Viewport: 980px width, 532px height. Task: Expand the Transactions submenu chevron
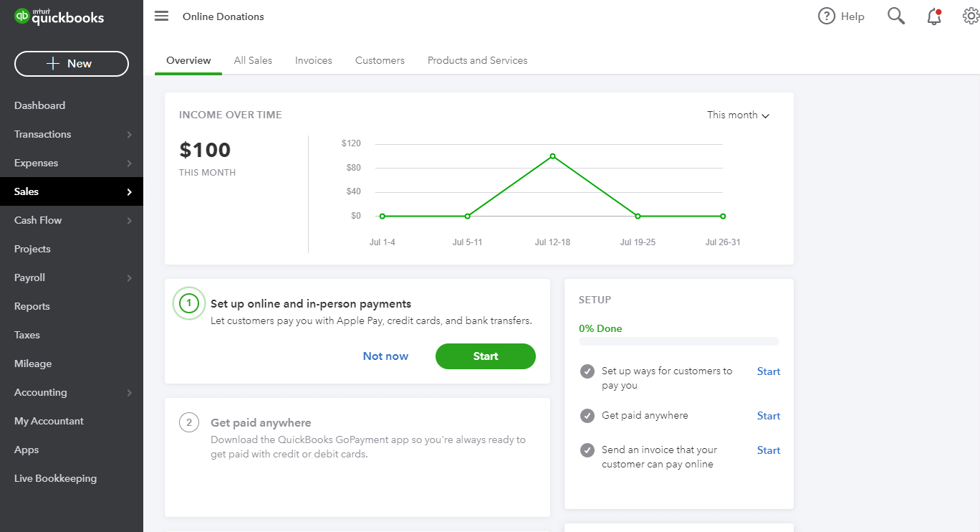pos(129,135)
